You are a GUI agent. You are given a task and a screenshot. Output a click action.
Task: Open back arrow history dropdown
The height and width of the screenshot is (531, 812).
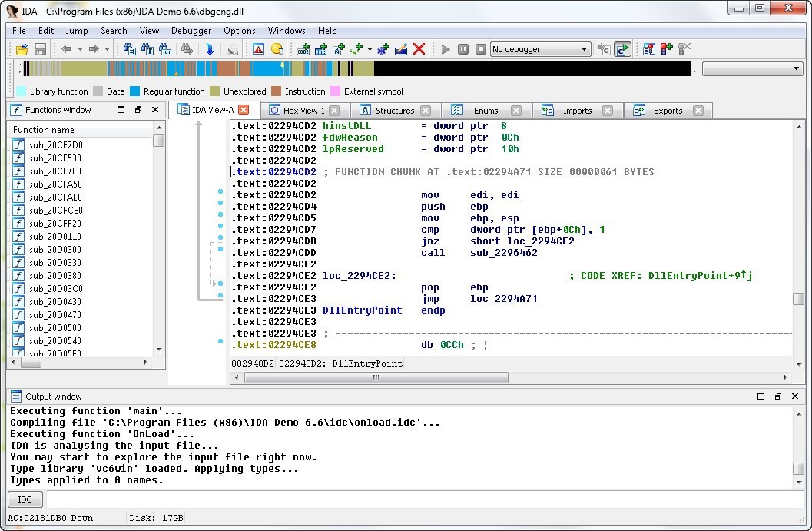(x=79, y=49)
